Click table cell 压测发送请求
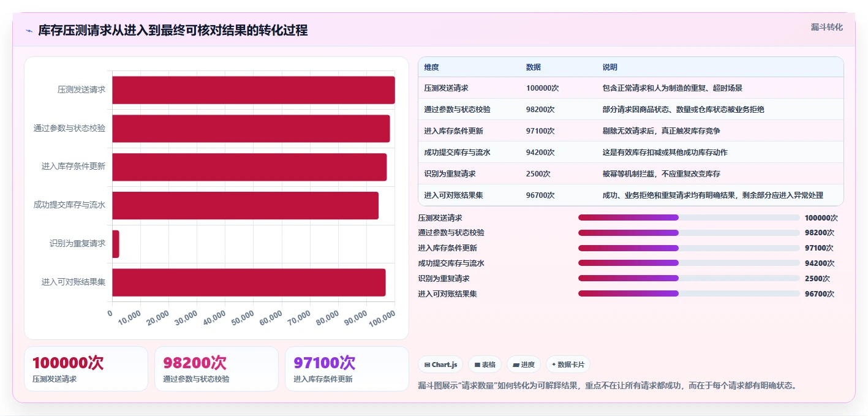This screenshot has height=416, width=868. pos(446,88)
